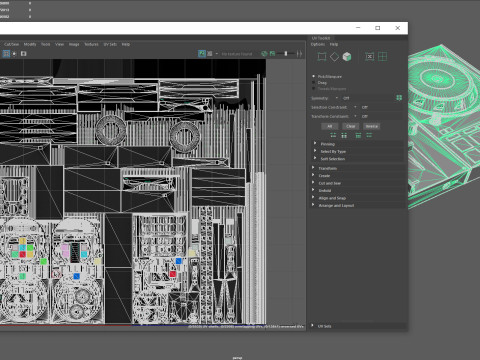Click the highlighted blue icon at toolbar's left end

coord(6,54)
